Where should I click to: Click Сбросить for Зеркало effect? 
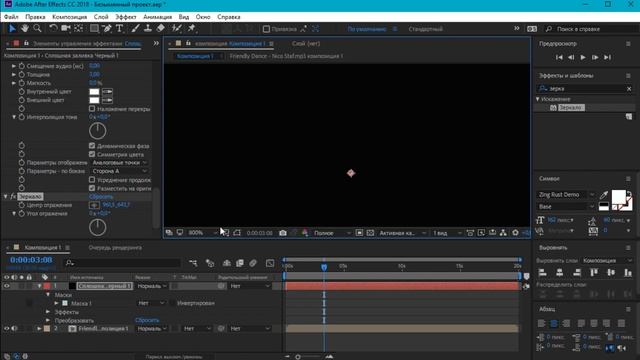(101, 197)
